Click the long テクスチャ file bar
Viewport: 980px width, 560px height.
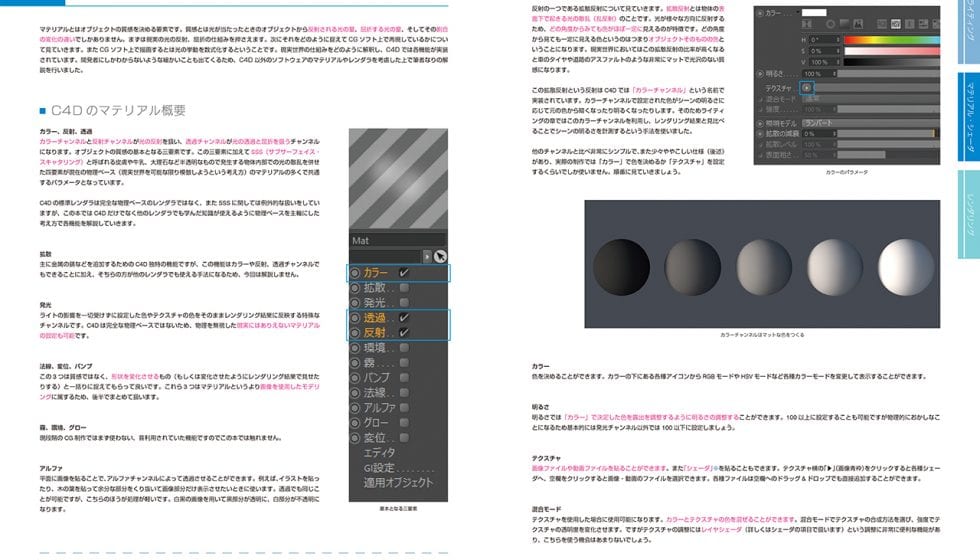(878, 88)
